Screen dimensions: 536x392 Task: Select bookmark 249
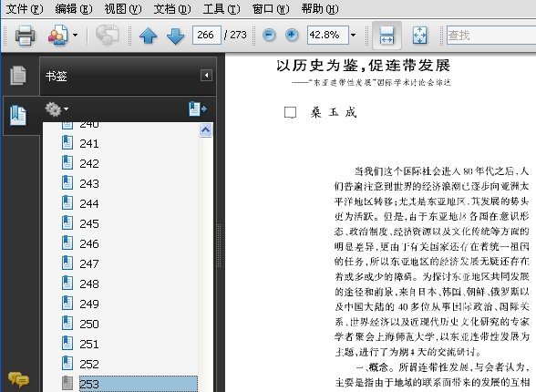click(x=89, y=304)
